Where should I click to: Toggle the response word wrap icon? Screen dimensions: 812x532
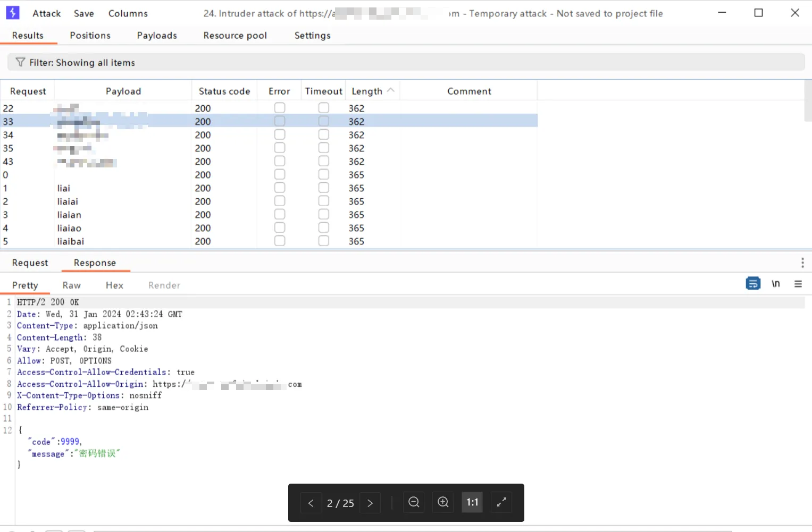pyautogui.click(x=753, y=284)
